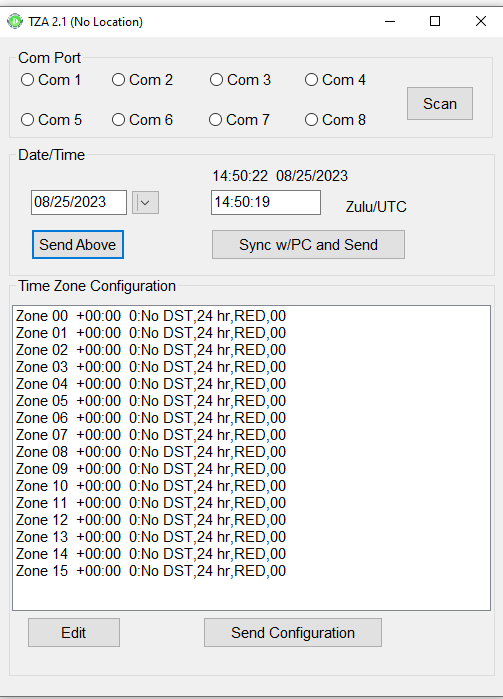The height and width of the screenshot is (699, 503).
Task: Click the time field showing 14:50:19
Action: (x=266, y=202)
